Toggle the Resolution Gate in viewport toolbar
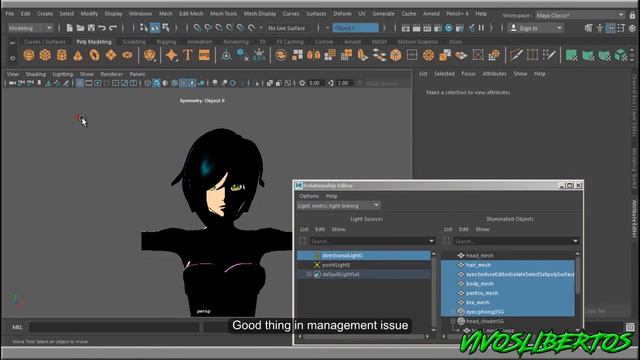This screenshot has height=360, width=640. coord(98,83)
